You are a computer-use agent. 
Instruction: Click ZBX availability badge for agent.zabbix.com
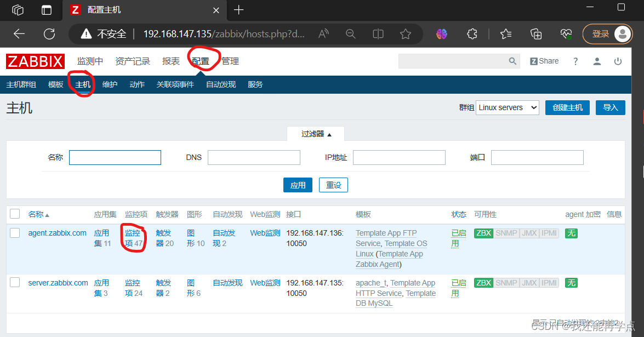(x=483, y=233)
